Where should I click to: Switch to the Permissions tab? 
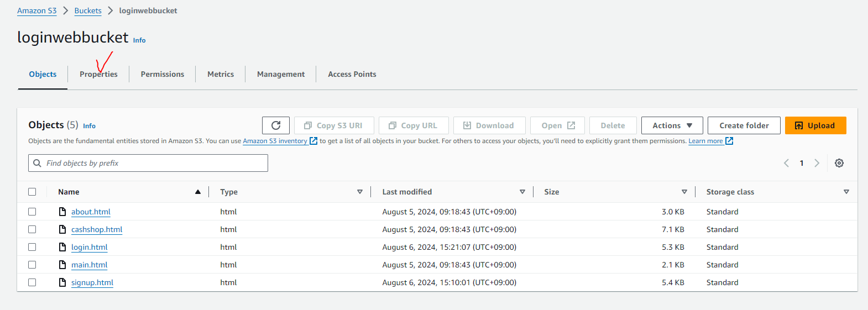(x=163, y=74)
